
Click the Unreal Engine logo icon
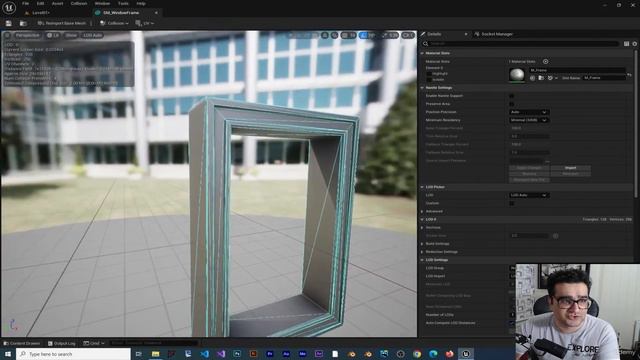pyautogui.click(x=9, y=7)
